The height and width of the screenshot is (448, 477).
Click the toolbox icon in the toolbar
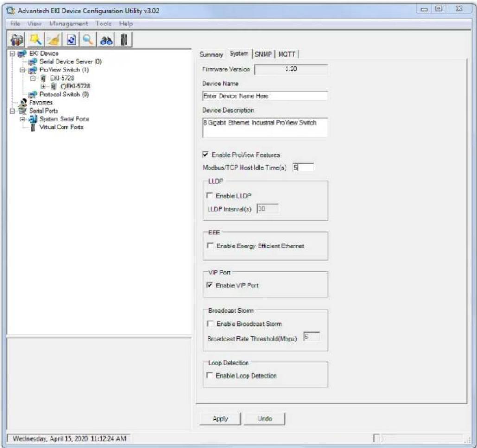[17, 40]
